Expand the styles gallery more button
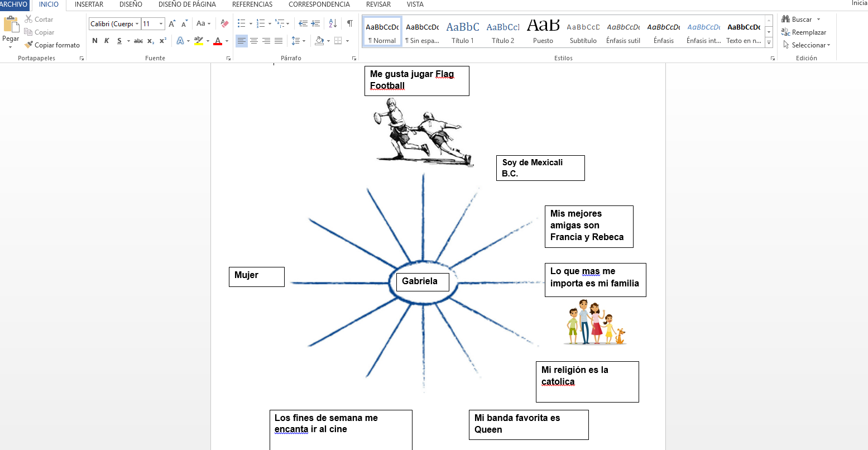Viewport: 868px width, 450px height. point(769,43)
